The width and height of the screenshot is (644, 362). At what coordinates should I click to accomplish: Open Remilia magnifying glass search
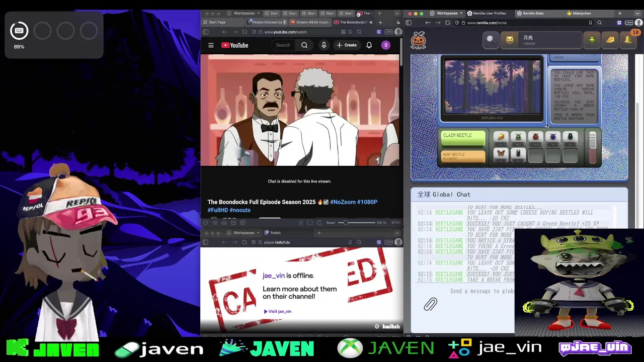click(x=491, y=40)
